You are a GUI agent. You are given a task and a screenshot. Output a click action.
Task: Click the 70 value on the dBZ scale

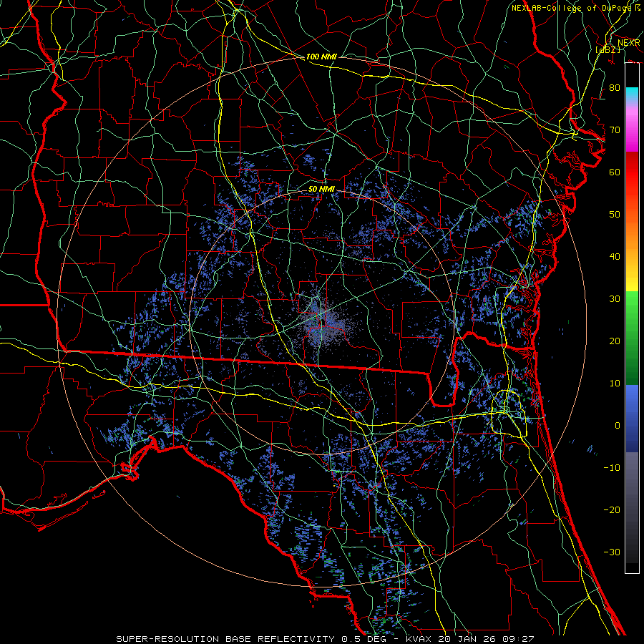615,130
